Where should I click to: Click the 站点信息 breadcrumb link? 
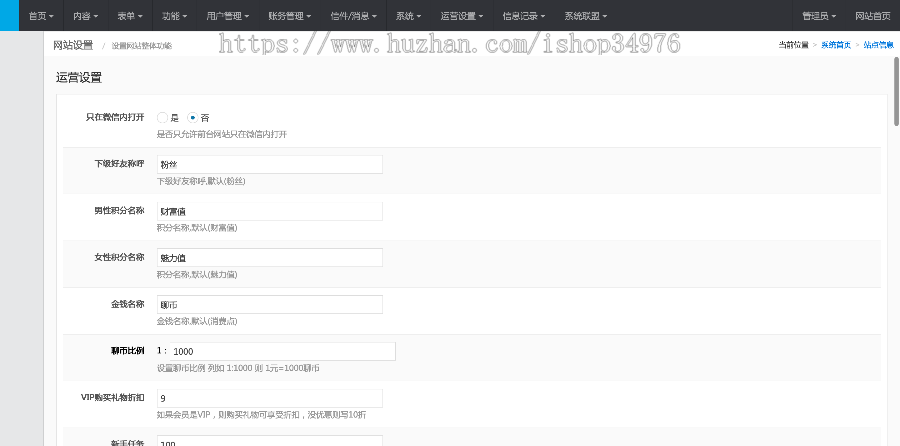[879, 45]
